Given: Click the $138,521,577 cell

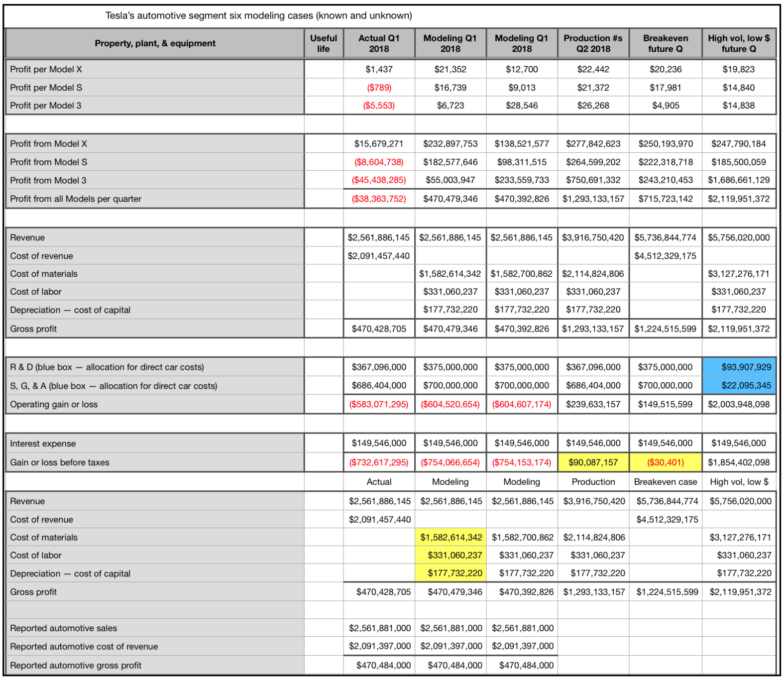Looking at the screenshot, I should [522, 144].
